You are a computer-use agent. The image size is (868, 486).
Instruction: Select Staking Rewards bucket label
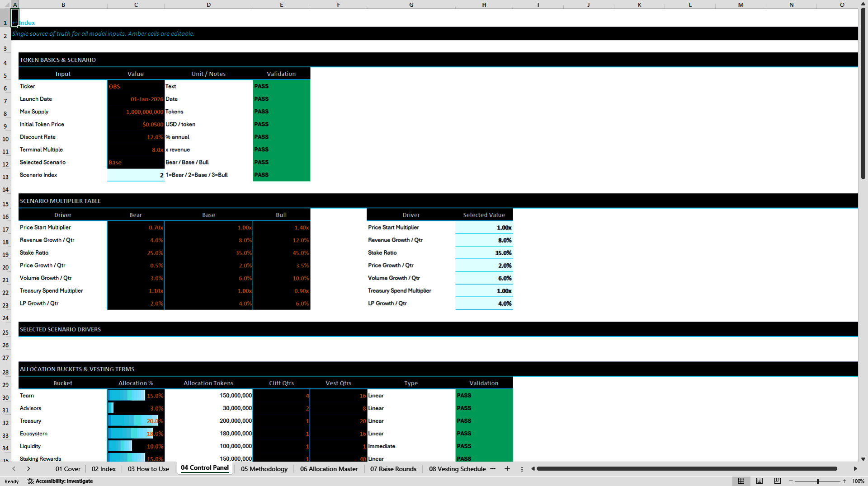point(40,458)
